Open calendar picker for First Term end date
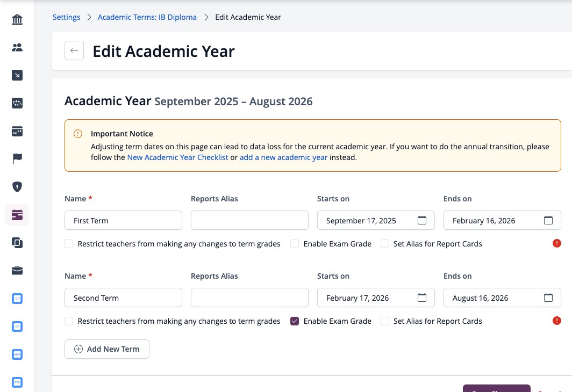This screenshot has height=392, width=572. coord(548,220)
